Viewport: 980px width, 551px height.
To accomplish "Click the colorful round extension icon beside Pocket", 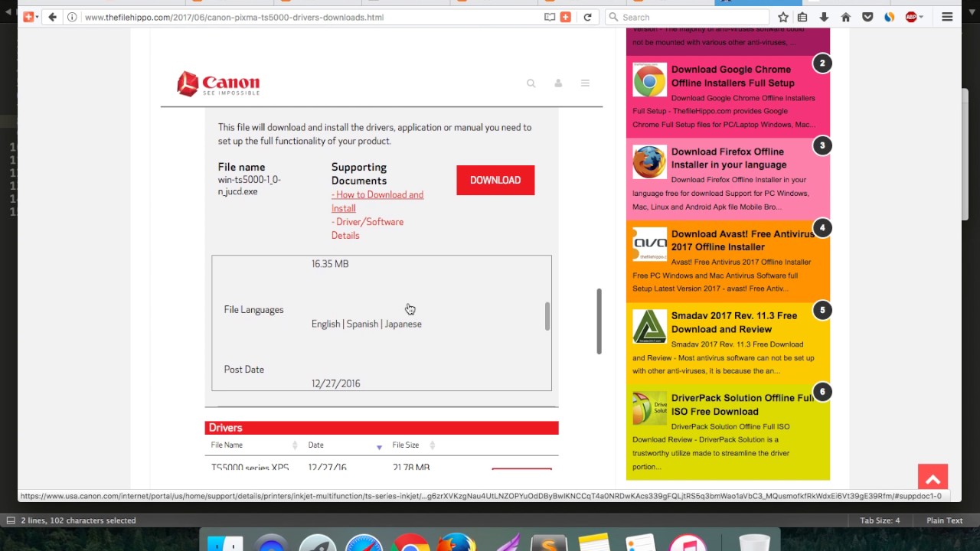I will pyautogui.click(x=889, y=17).
